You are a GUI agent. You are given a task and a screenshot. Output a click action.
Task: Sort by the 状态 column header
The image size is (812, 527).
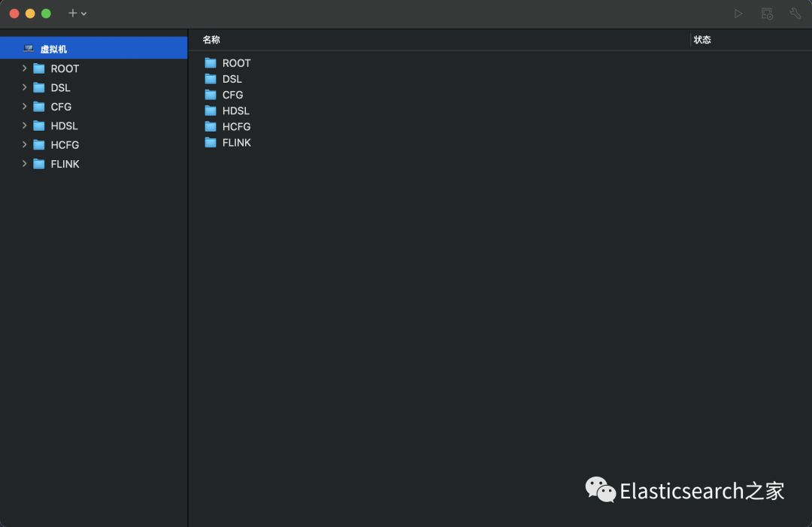[702, 40]
